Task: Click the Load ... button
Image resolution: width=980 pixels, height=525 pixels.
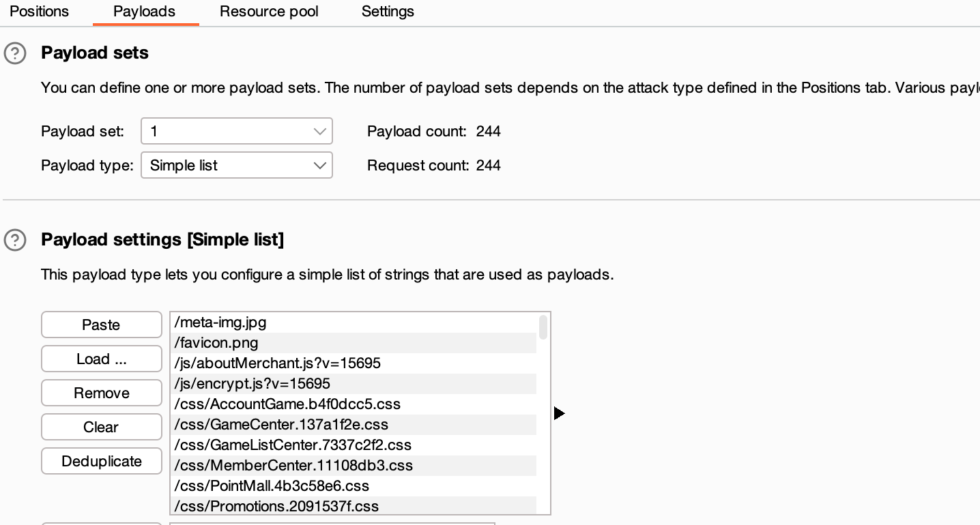Action: click(101, 359)
